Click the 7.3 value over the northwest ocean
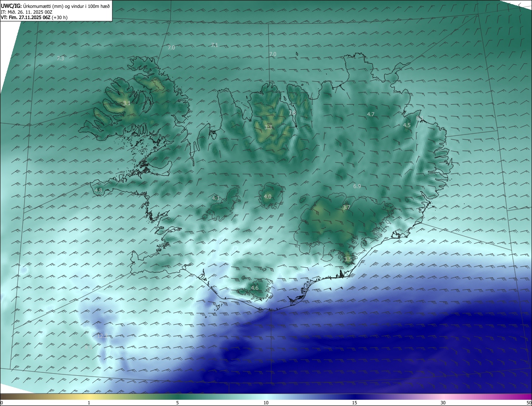Image resolution: width=532 pixels, height=406 pixels. tap(60, 58)
